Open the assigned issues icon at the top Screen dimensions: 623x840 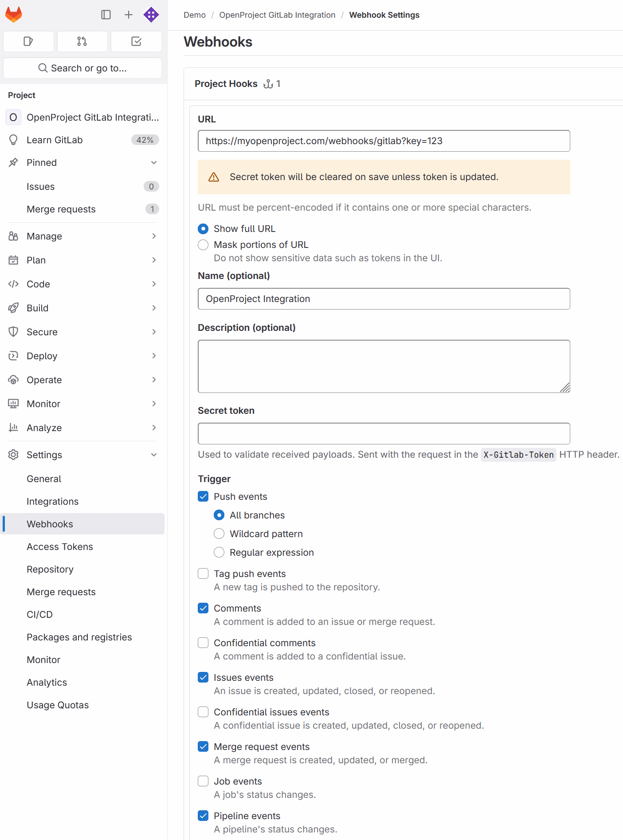tap(28, 41)
